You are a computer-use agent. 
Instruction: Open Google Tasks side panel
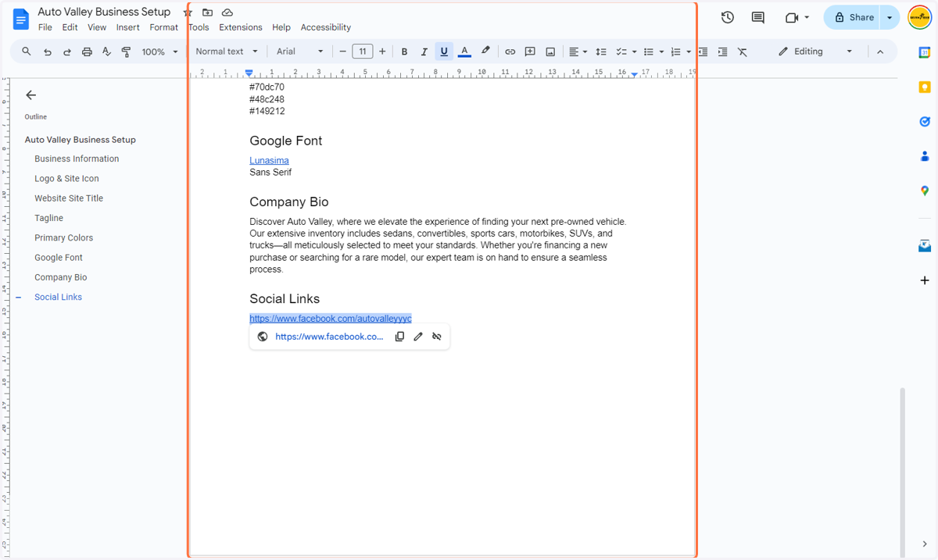(x=925, y=122)
